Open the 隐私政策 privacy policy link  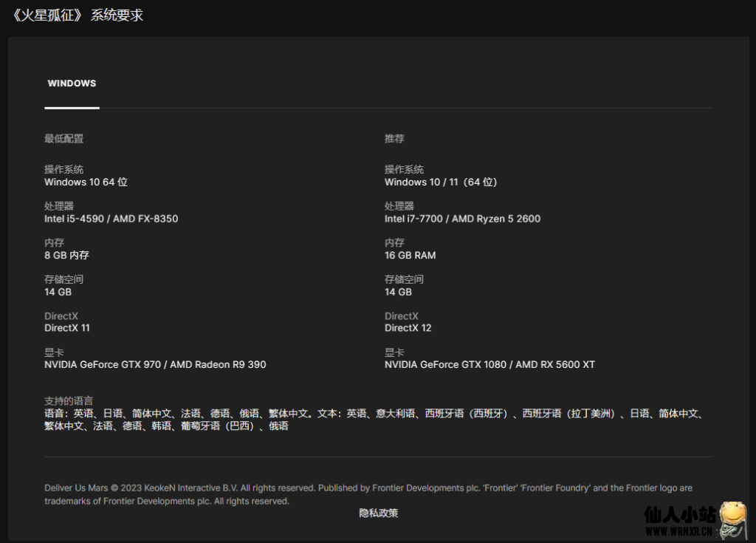(379, 513)
